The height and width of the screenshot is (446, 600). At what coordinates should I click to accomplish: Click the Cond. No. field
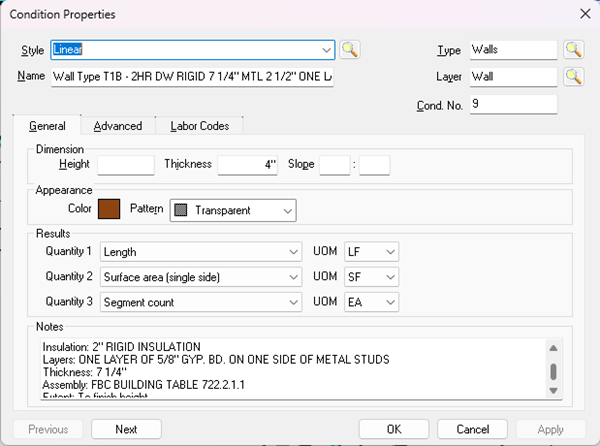pos(514,104)
